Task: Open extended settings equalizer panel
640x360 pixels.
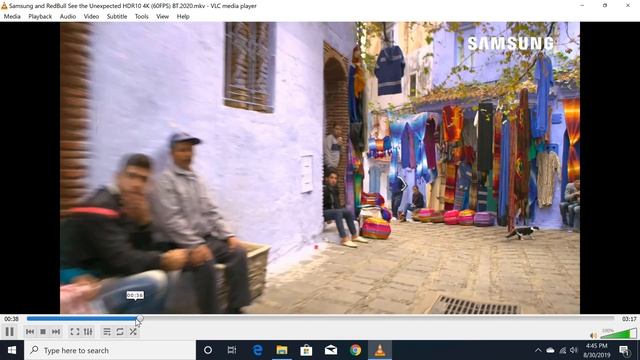Action: [88, 332]
